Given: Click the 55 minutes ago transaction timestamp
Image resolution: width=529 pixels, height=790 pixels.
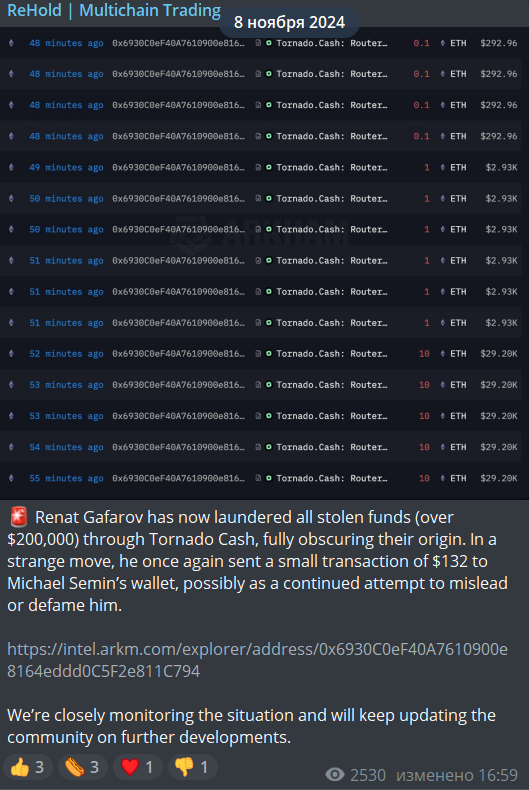Looking at the screenshot, I should click(66, 478).
